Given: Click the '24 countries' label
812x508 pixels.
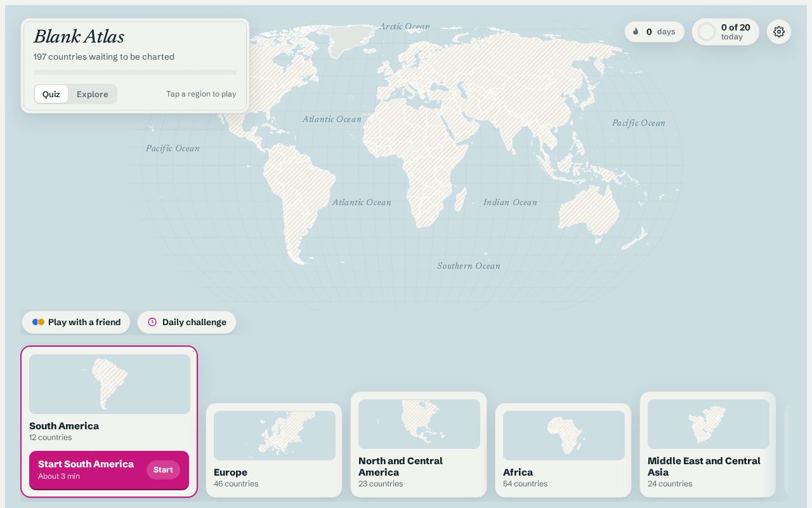Looking at the screenshot, I should pyautogui.click(x=670, y=484).
